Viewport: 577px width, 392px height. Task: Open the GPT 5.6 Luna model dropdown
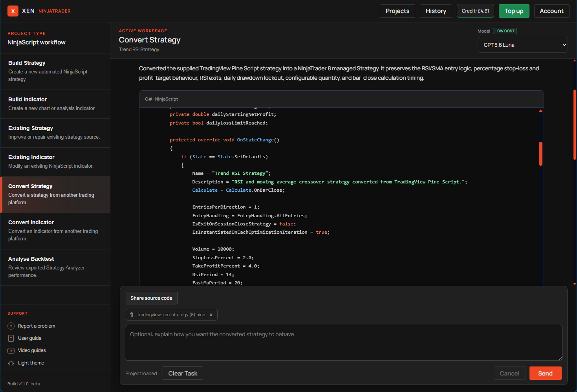[523, 45]
